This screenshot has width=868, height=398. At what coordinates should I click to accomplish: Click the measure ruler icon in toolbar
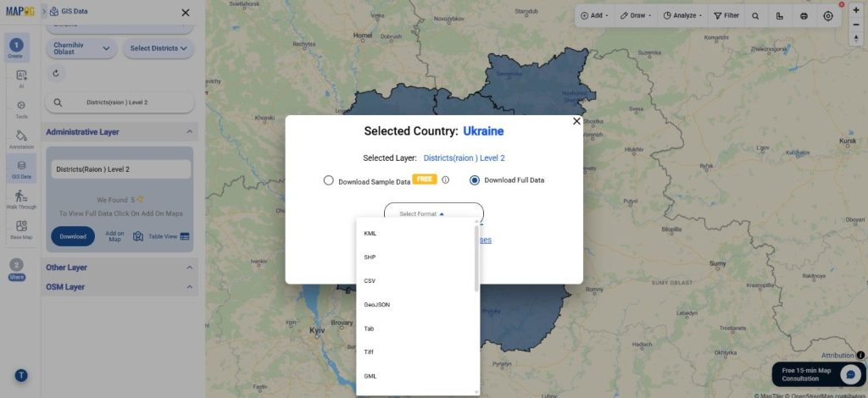pos(780,15)
